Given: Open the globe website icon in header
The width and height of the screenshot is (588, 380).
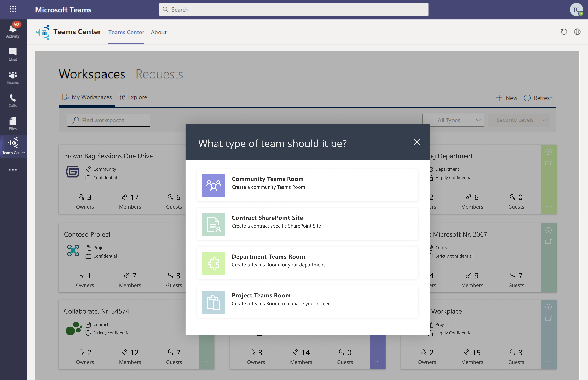Looking at the screenshot, I should click(x=577, y=32).
